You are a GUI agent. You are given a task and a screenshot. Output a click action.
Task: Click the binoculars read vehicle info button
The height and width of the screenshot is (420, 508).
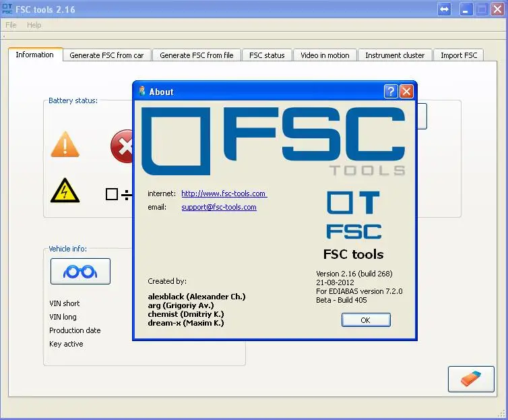click(80, 272)
